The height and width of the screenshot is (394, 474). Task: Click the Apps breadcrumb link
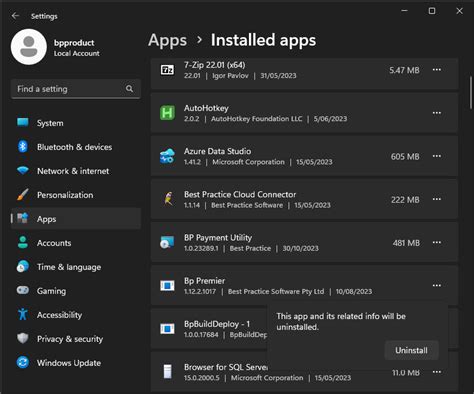pos(167,40)
